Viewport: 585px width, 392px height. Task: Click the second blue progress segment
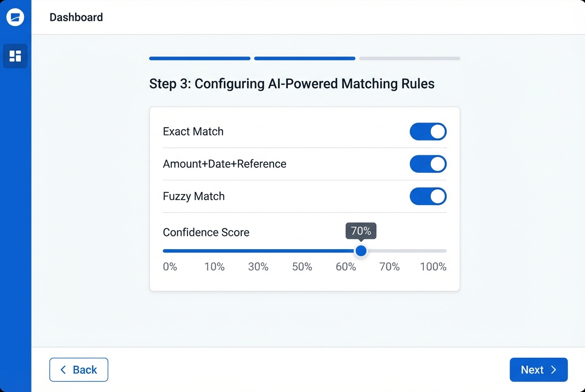tap(305, 58)
